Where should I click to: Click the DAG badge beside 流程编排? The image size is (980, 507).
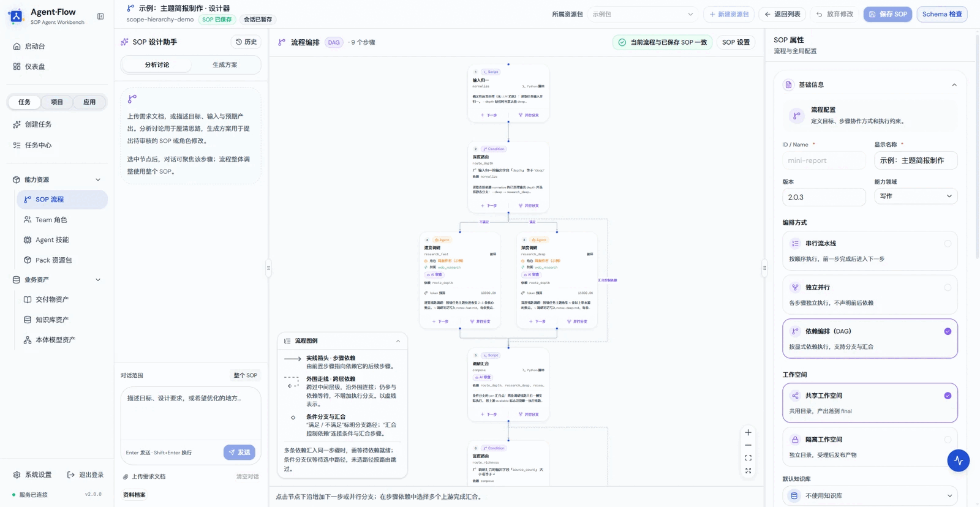(334, 42)
